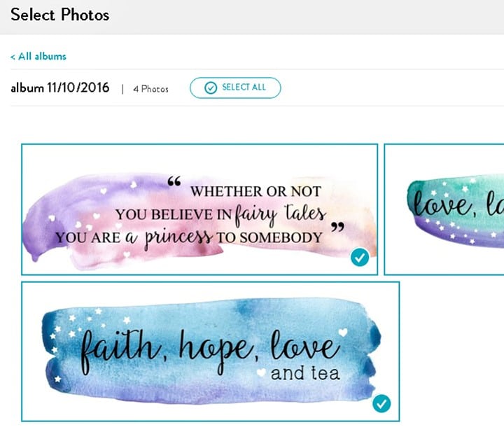Screen dimensions: 504x439
Task: Click the SELECT ALL button
Action: coord(235,88)
